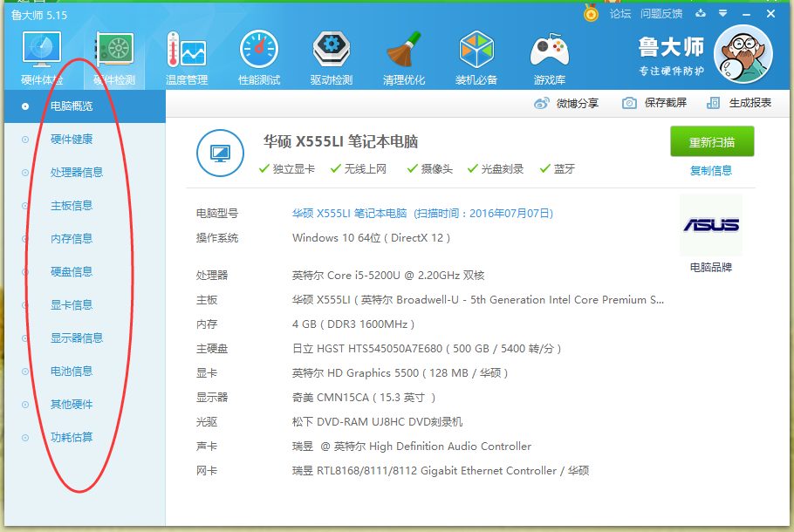Click the blue computer monitor circle icon

point(220,153)
